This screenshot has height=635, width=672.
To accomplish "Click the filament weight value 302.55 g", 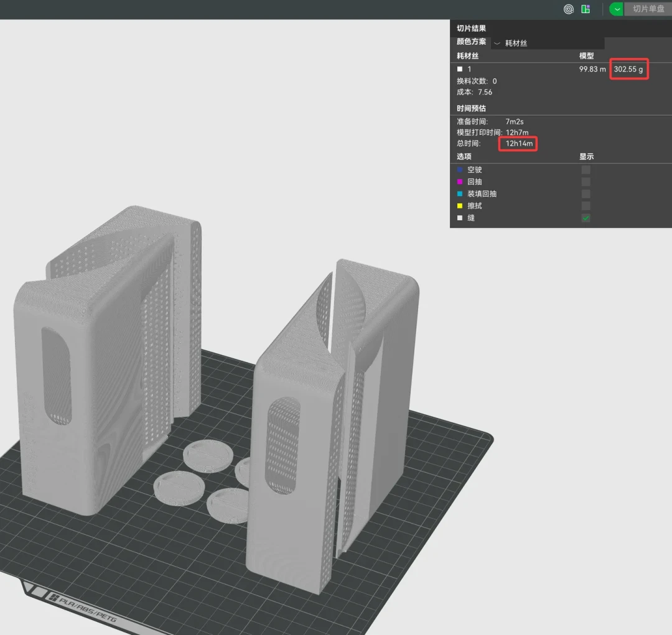I will (x=628, y=69).
